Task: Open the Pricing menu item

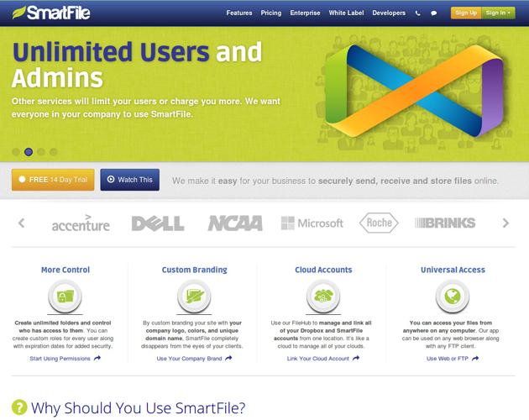Action: coord(271,13)
